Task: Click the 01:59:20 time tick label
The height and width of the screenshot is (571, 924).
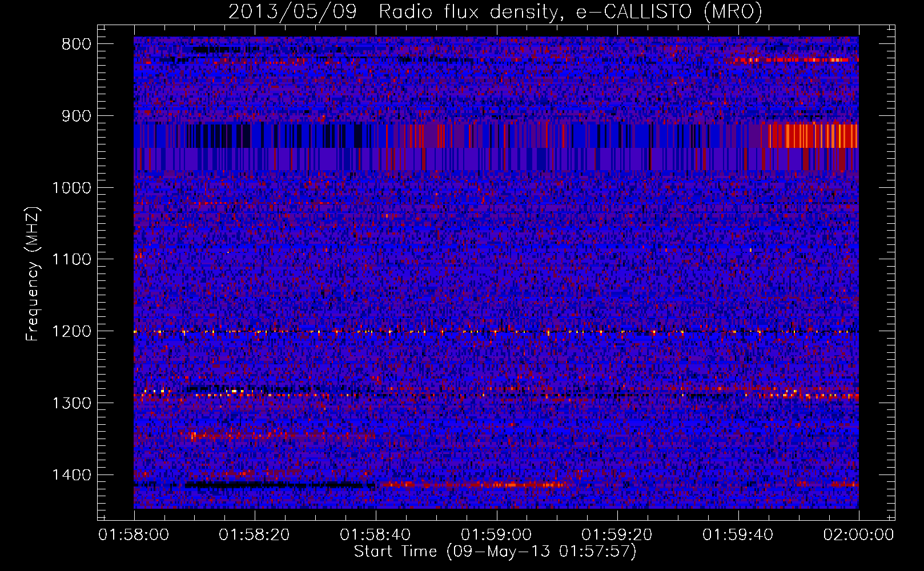Action: (x=617, y=535)
